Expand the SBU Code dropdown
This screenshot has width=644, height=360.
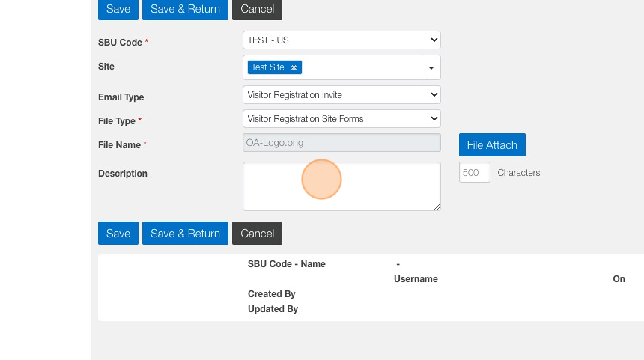tap(341, 40)
